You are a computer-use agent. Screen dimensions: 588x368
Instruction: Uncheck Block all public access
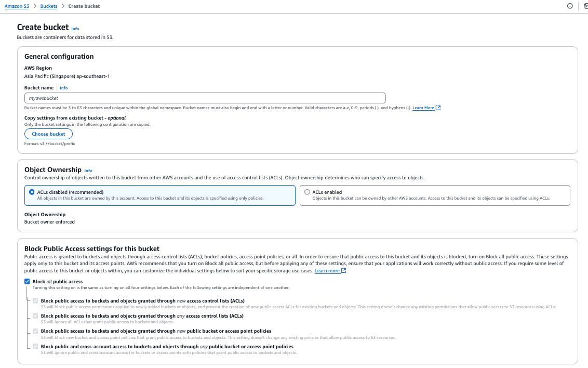[27, 281]
